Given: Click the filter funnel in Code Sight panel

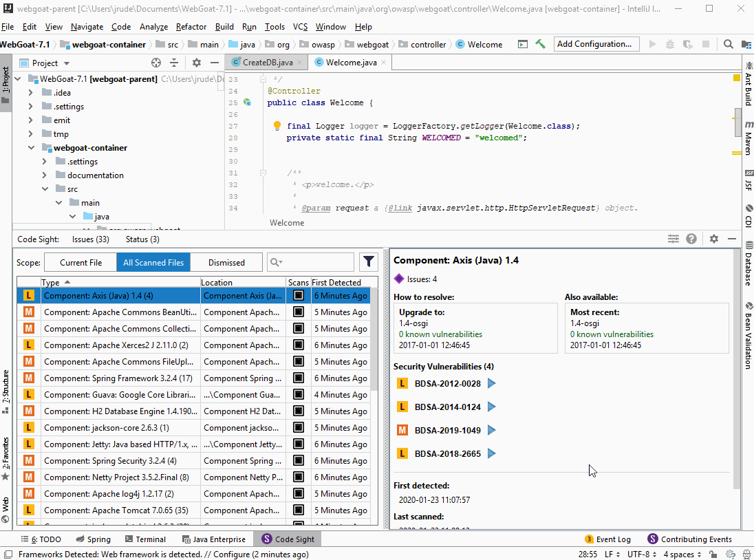Looking at the screenshot, I should [x=369, y=261].
